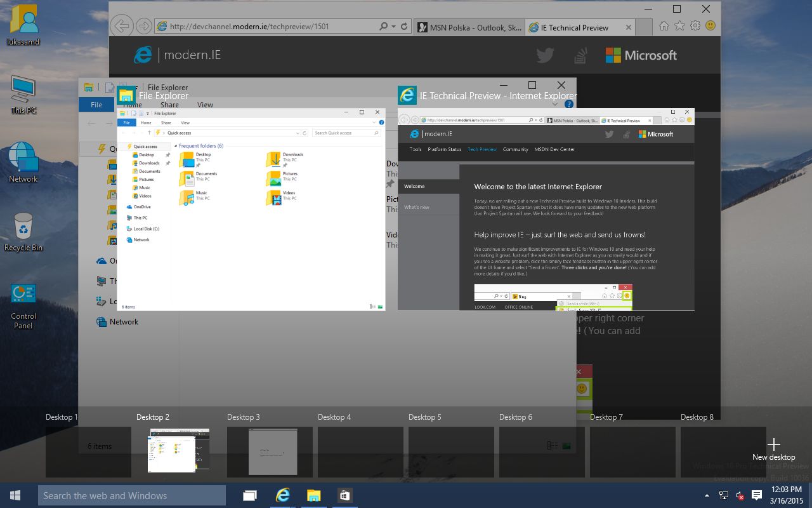
Task: Click the Task View taskbar icon
Action: pyautogui.click(x=250, y=495)
